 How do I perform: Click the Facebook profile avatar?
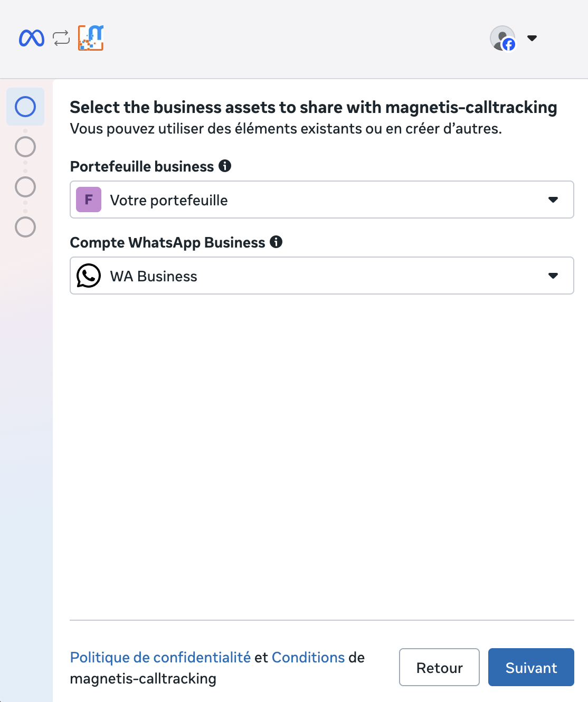tap(502, 38)
